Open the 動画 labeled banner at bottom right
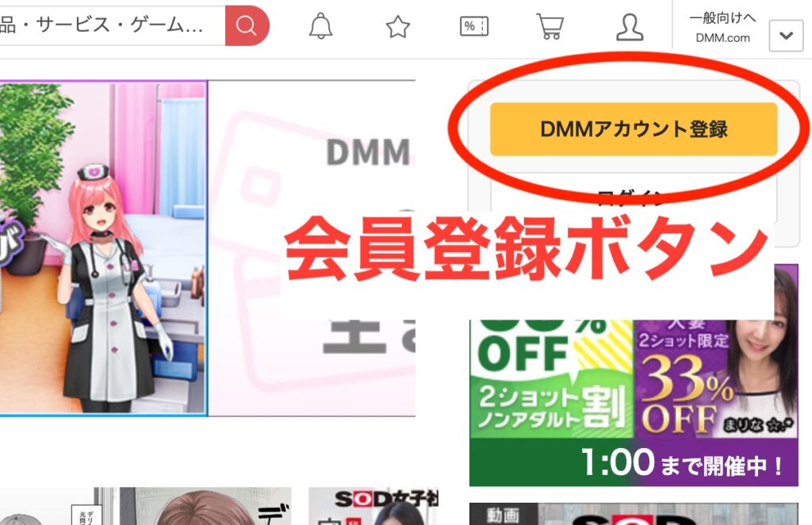 click(634, 514)
